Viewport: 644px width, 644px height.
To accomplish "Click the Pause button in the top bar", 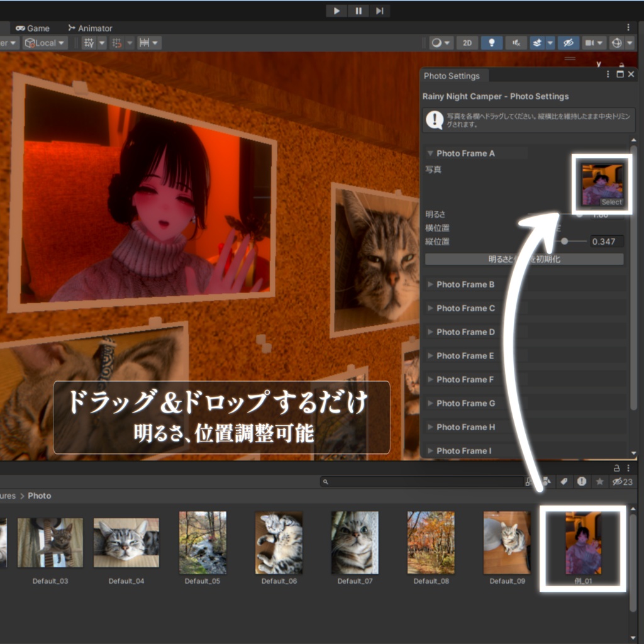I will [x=358, y=11].
